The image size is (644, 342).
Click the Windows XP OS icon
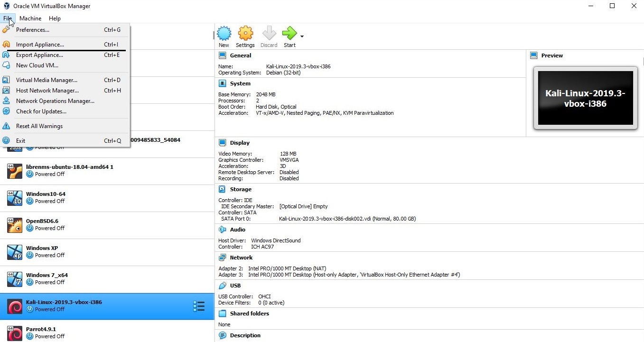tap(15, 252)
